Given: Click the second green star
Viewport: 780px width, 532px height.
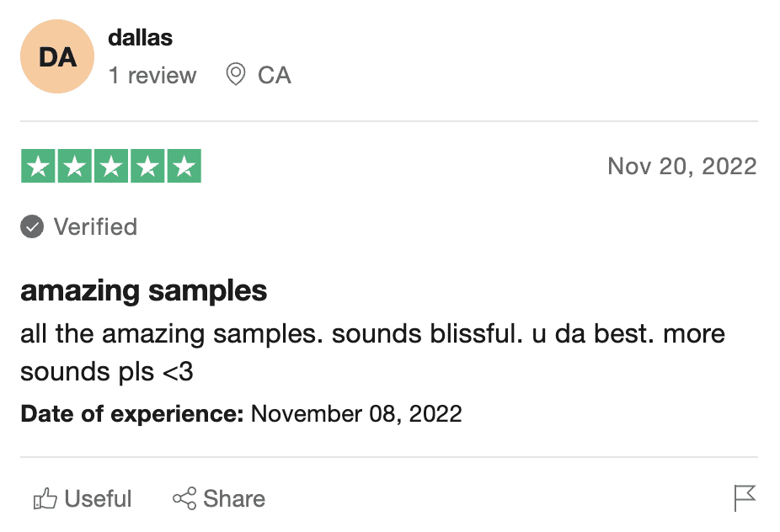Looking at the screenshot, I should pyautogui.click(x=75, y=166).
